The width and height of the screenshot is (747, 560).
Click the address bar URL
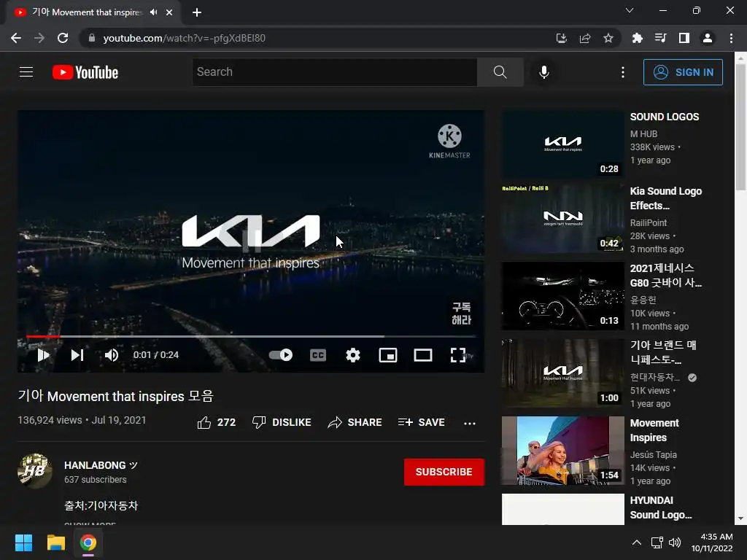click(185, 38)
